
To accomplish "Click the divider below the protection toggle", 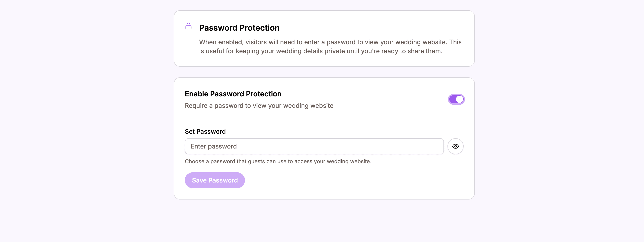I will [324, 121].
